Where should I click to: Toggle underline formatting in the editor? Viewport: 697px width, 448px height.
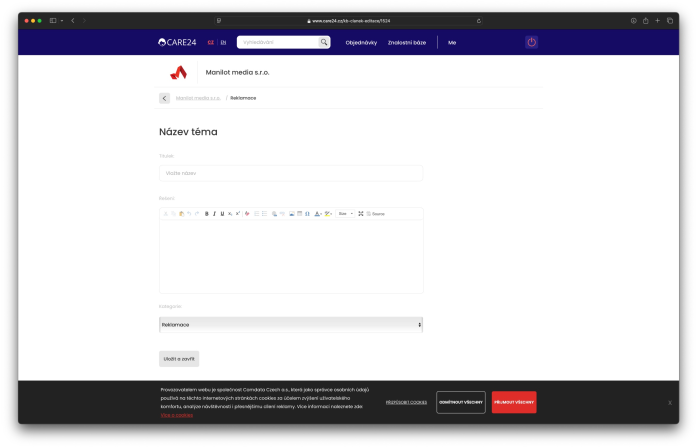tap(222, 214)
